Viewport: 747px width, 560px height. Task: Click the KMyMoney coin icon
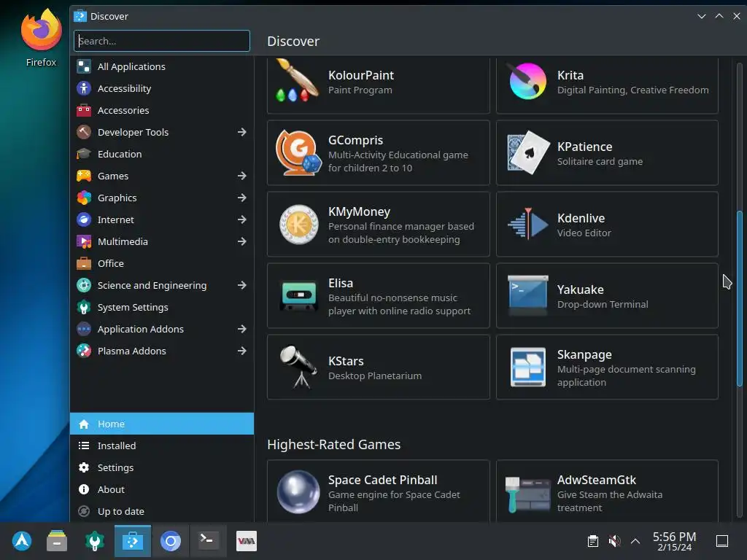[298, 225]
